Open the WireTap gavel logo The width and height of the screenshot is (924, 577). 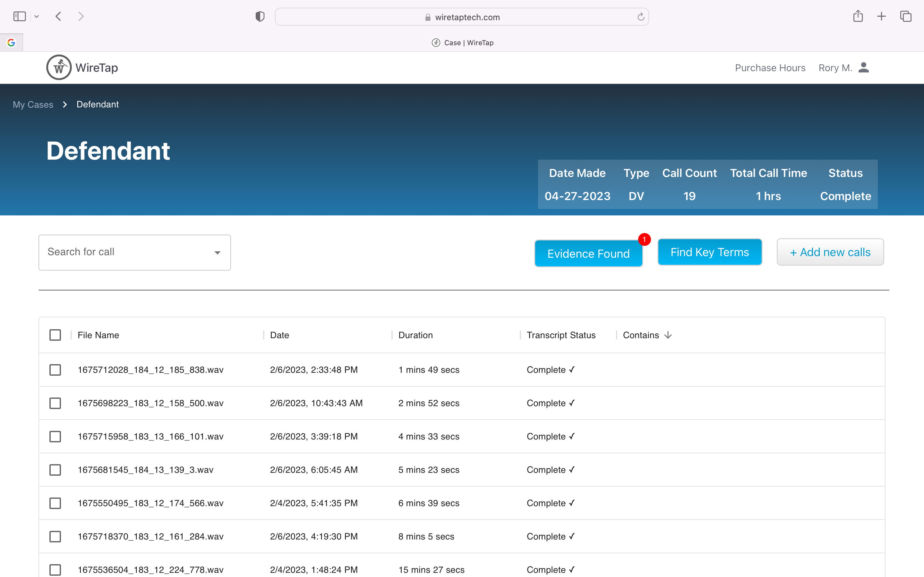[x=59, y=67]
